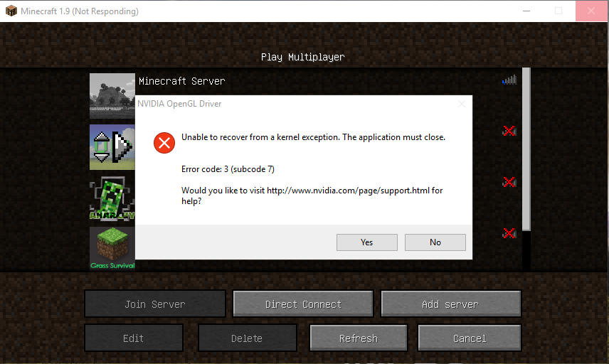609x364 pixels.
Task: Click the red error icon in dialog
Action: (164, 143)
